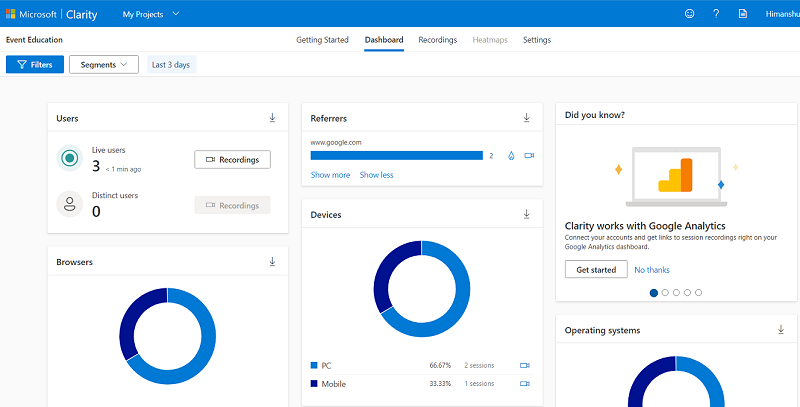Viewport: 800px width, 407px height.
Task: Click the 1 sessions text
Action: point(479,384)
